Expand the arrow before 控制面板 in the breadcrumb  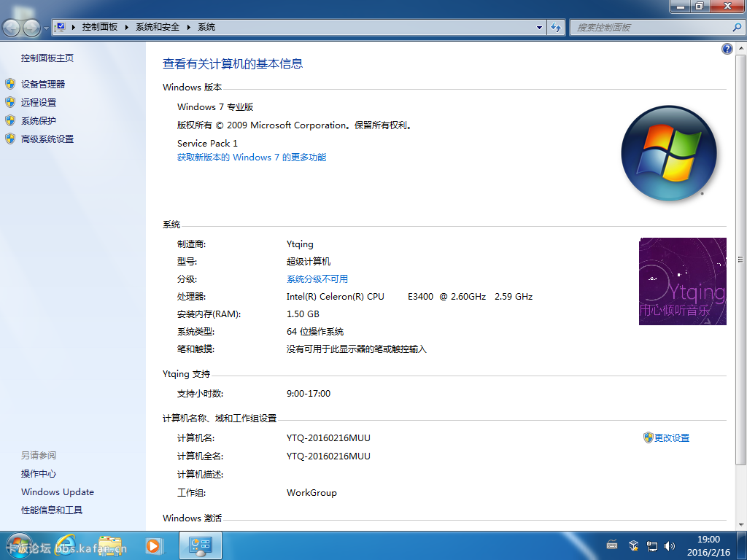74,27
